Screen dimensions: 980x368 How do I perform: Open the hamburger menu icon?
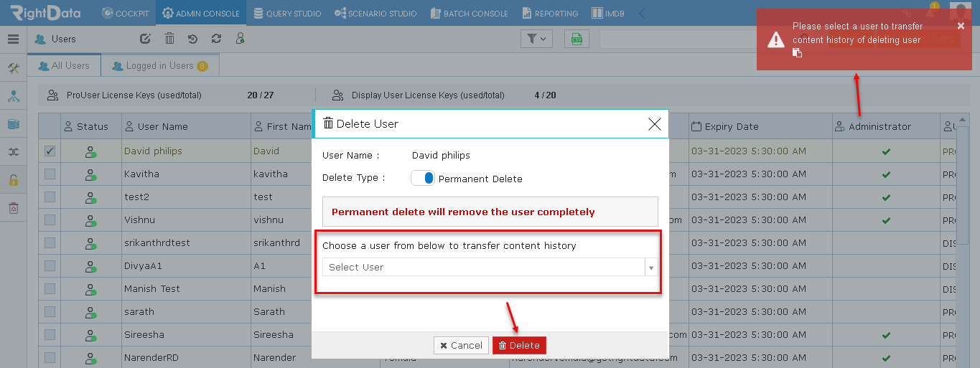pos(13,39)
